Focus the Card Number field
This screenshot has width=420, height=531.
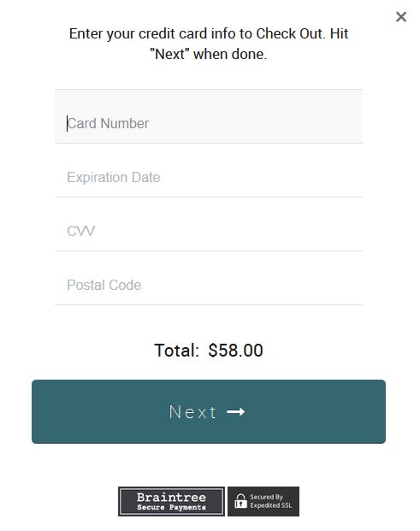pyautogui.click(x=209, y=116)
